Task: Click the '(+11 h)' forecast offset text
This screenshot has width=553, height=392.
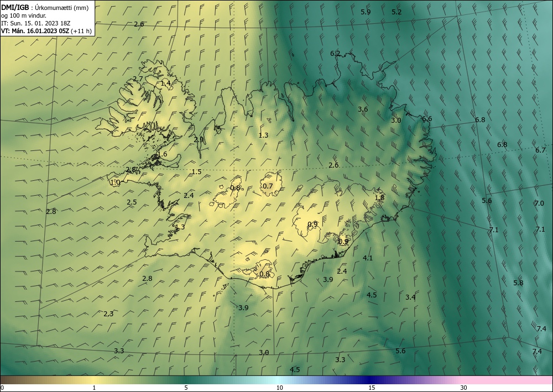Action: point(81,31)
